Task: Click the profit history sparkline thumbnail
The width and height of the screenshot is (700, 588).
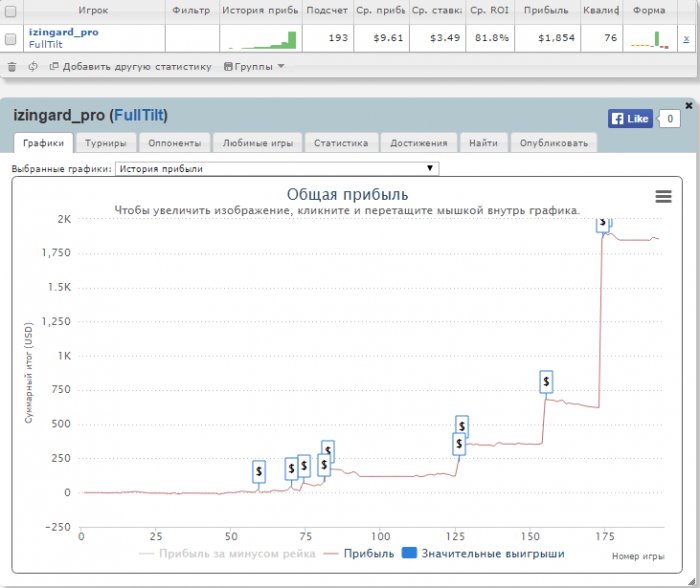Action: (262, 39)
